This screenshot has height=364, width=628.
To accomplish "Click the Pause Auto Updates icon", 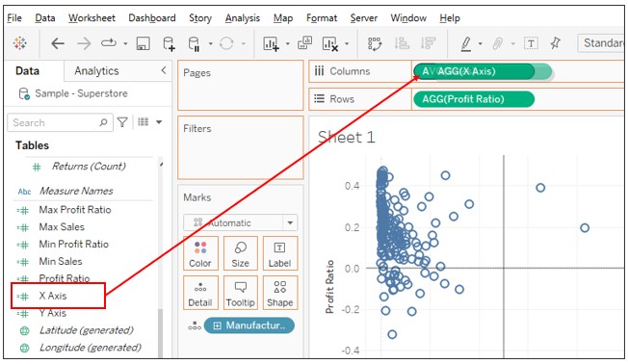I will pos(195,43).
